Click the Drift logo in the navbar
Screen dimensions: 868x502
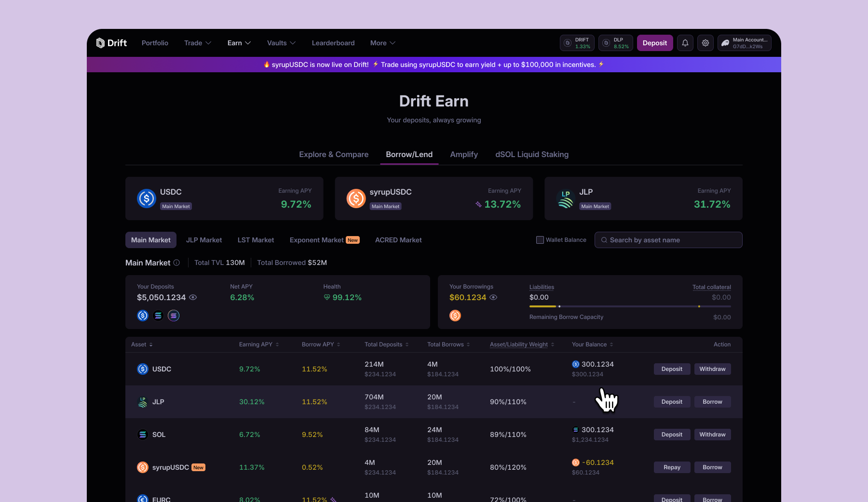111,43
